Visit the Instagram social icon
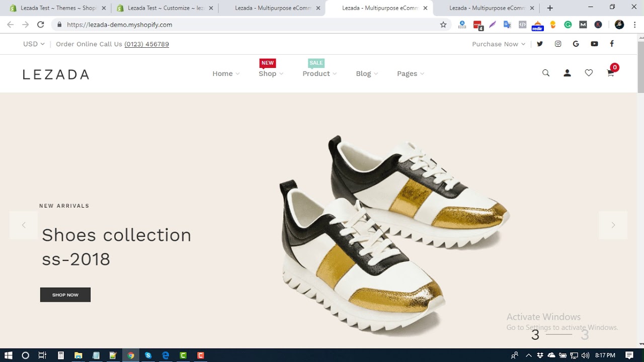Screen dimensions: 644x362 pyautogui.click(x=558, y=44)
